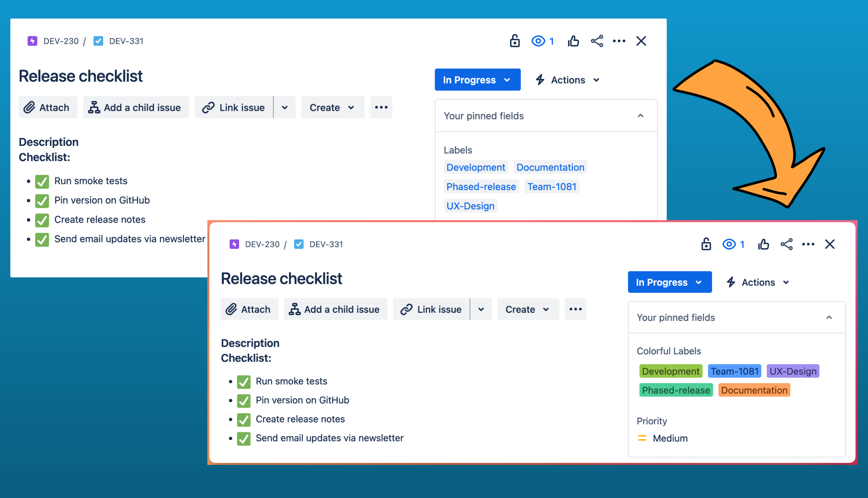
Task: Click the Medium priority value
Action: coord(670,438)
